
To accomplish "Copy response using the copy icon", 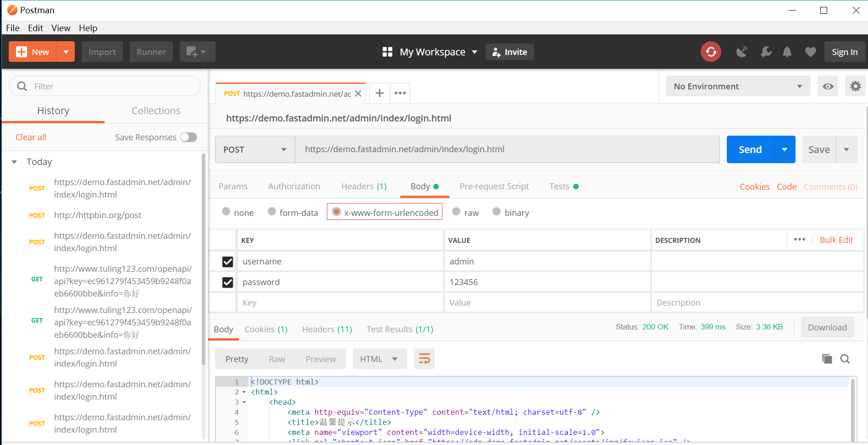I will (x=827, y=359).
